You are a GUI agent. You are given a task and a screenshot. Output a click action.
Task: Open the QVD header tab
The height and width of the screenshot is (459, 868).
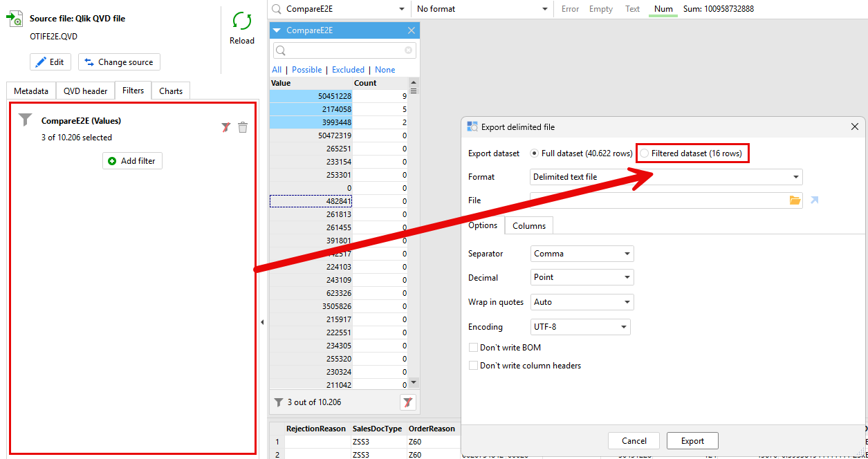pyautogui.click(x=85, y=91)
